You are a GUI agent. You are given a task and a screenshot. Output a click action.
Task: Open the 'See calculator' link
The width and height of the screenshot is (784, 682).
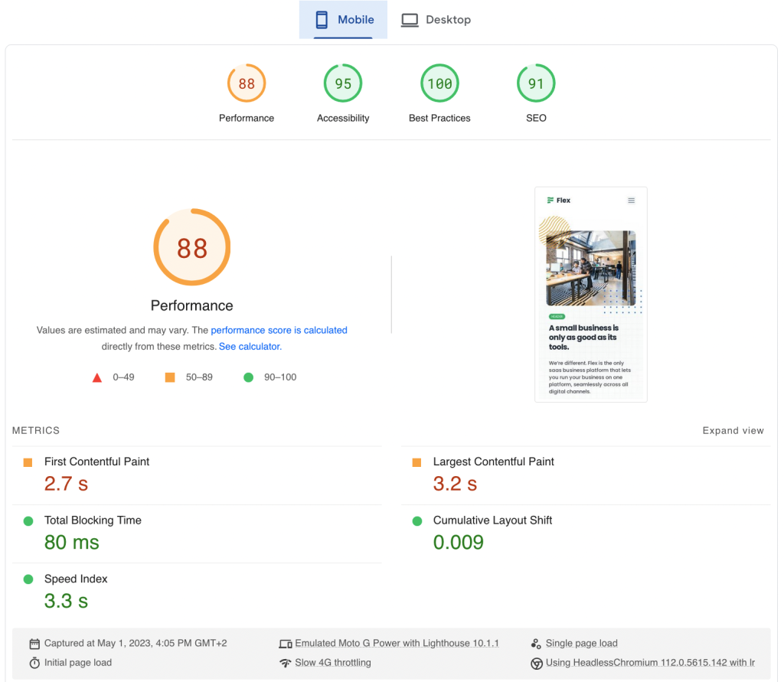point(250,347)
